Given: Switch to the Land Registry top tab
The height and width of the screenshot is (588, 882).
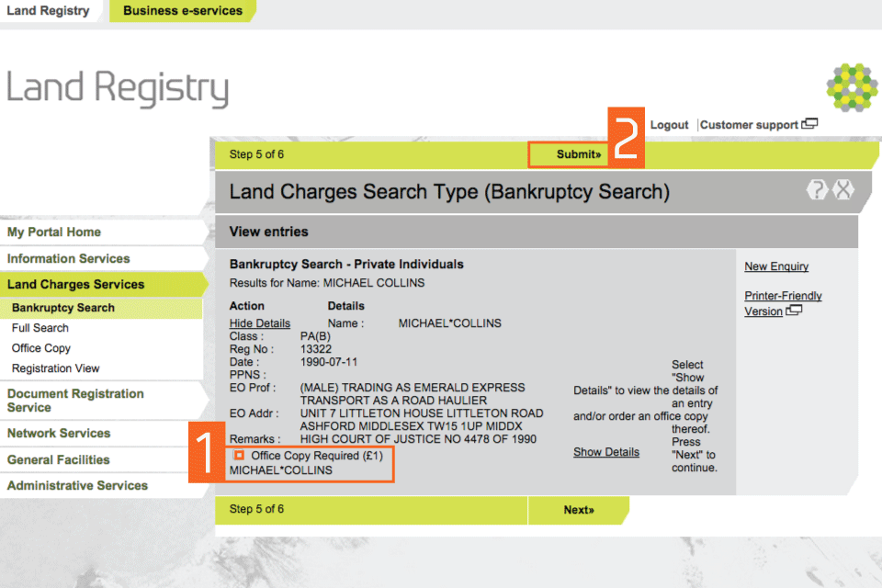Looking at the screenshot, I should point(48,11).
